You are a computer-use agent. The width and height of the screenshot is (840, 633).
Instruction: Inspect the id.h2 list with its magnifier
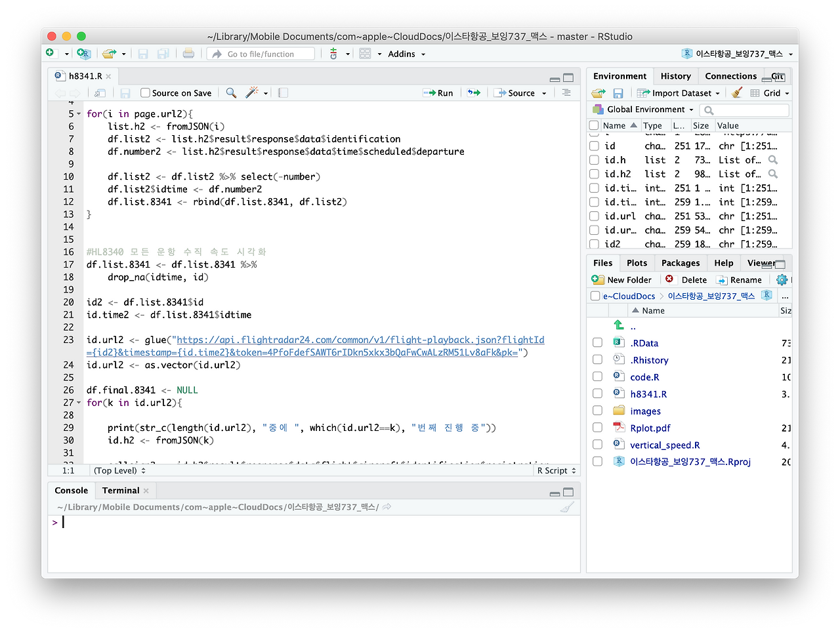point(773,174)
